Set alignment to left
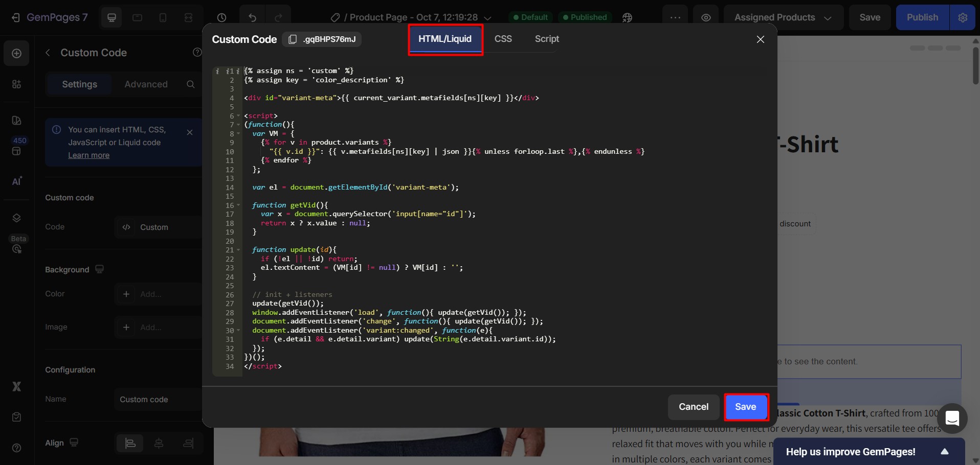The height and width of the screenshot is (465, 980). coord(130,443)
